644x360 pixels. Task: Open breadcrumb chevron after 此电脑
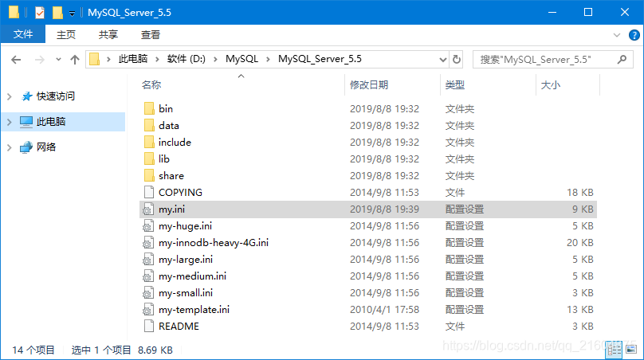point(157,60)
